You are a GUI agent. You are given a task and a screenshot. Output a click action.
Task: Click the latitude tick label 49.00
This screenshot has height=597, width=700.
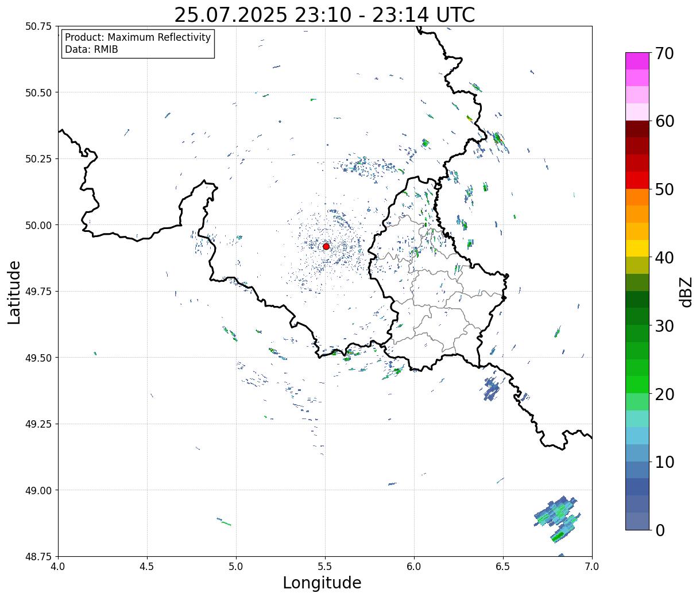[38, 490]
